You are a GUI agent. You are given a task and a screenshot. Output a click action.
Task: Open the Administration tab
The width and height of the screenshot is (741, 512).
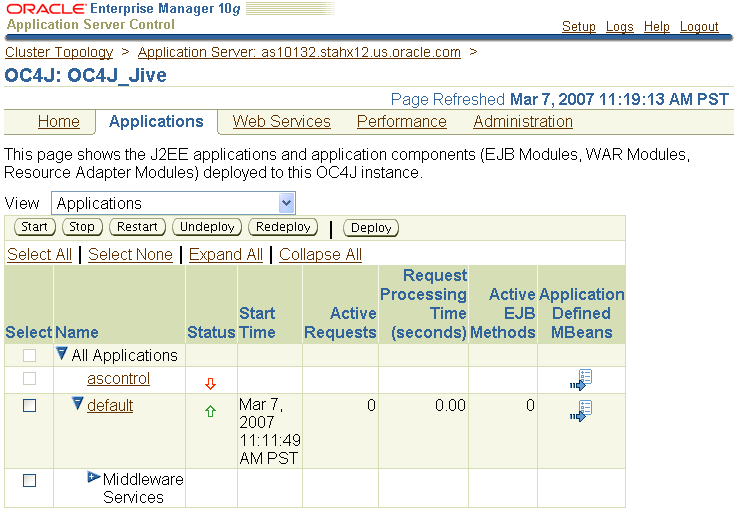pos(523,121)
